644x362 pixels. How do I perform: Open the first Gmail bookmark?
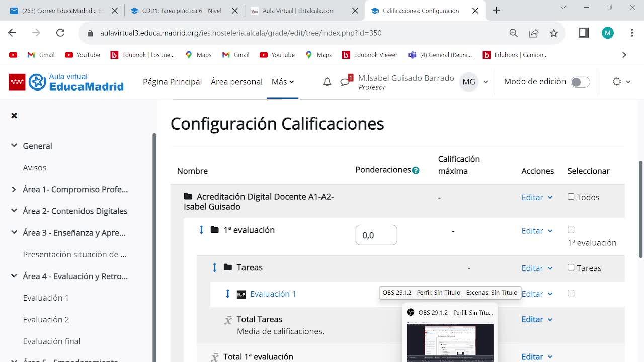tap(41, 55)
